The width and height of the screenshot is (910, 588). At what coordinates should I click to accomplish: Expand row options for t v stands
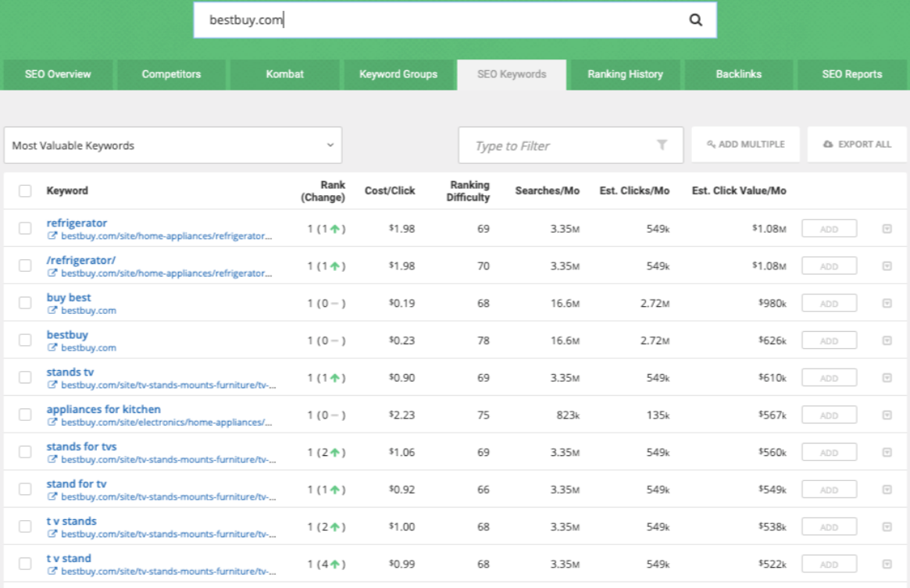[x=887, y=526]
